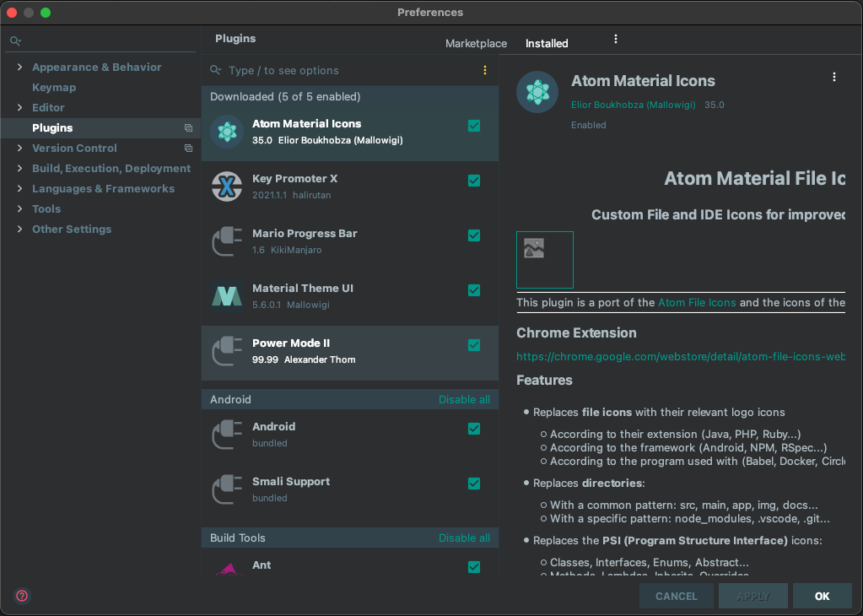Confirm with the OK button

[822, 597]
